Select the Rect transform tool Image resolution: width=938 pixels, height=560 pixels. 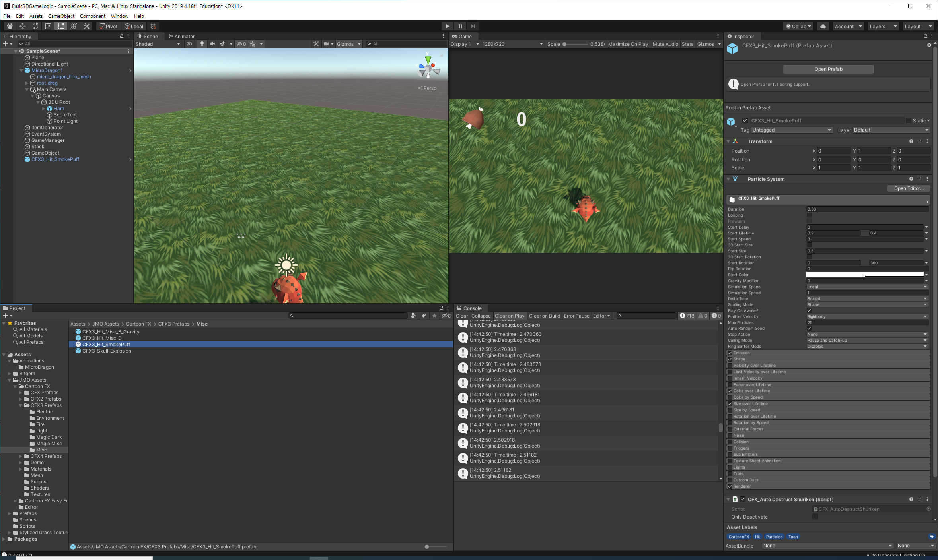[x=61, y=26]
